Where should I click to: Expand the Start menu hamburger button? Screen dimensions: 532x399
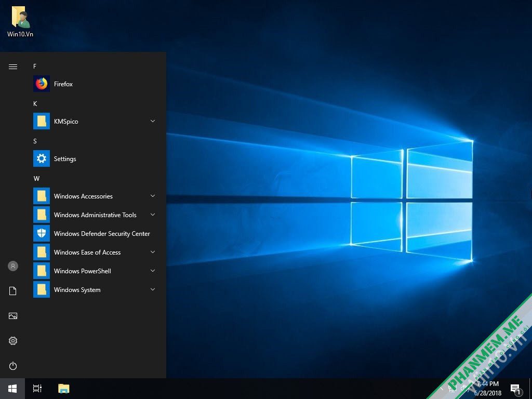(x=13, y=66)
